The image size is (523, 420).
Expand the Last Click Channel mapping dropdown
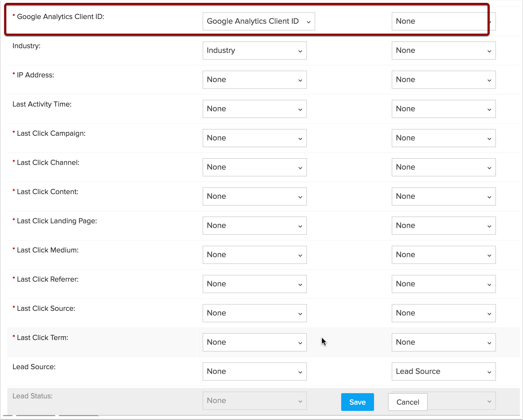pos(254,167)
